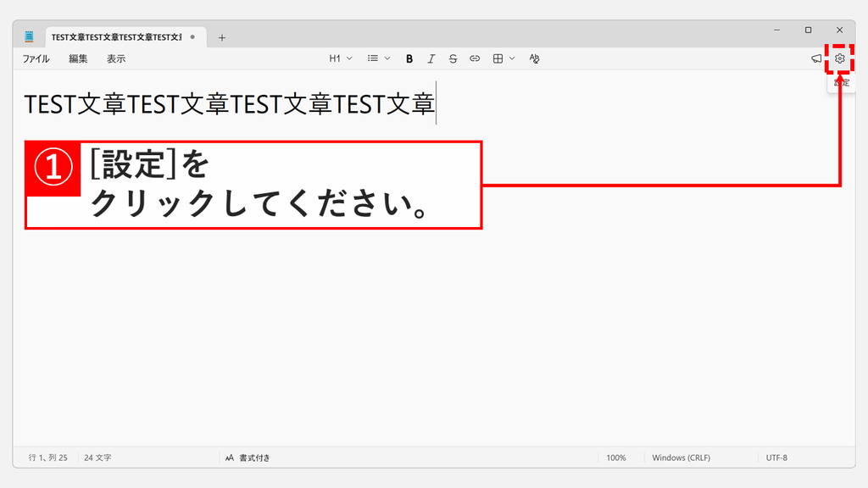Open the table insert dropdown
Screen dimensions: 868x488
(x=504, y=58)
